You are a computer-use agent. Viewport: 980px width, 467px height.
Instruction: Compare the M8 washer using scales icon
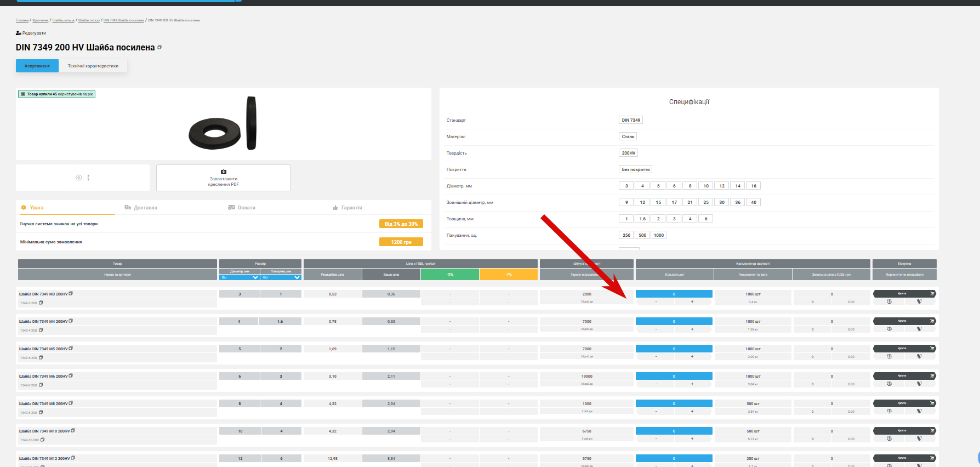coord(889,411)
